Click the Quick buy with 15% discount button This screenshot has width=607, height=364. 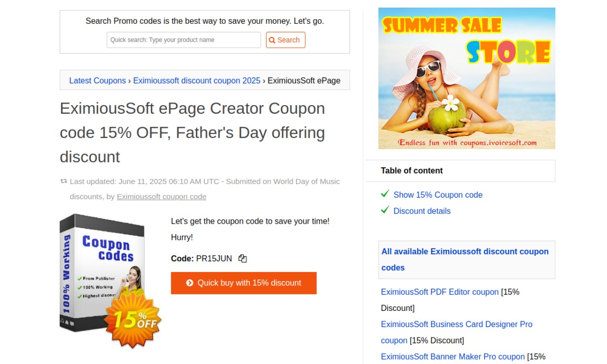pyautogui.click(x=244, y=283)
